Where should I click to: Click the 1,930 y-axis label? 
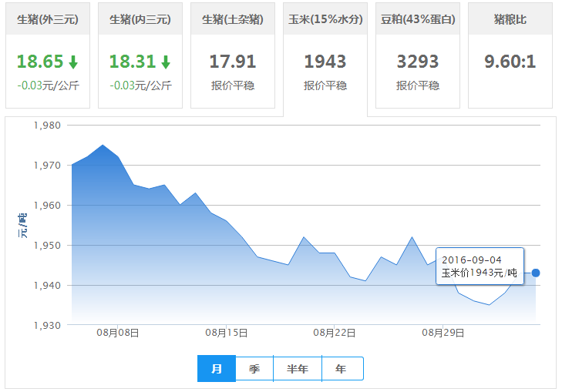(x=47, y=326)
